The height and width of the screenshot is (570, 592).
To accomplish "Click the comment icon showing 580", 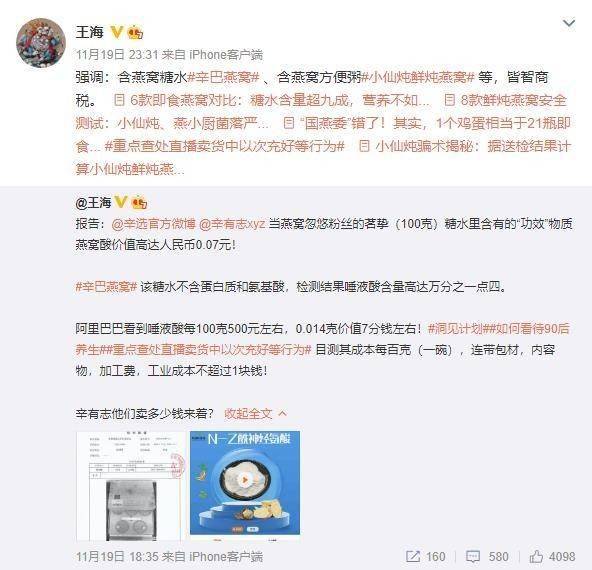I will [487, 556].
